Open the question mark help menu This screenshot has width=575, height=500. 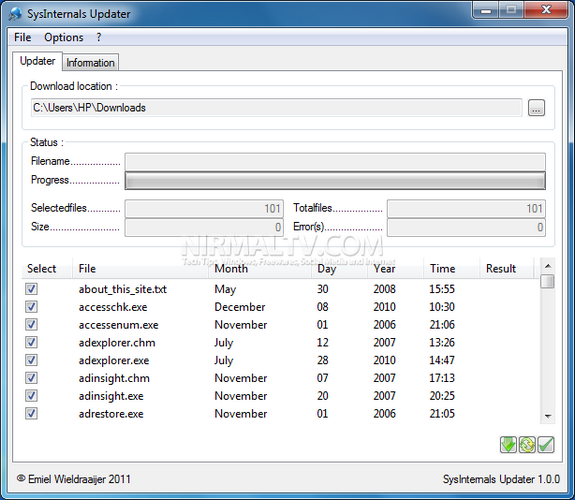point(99,37)
